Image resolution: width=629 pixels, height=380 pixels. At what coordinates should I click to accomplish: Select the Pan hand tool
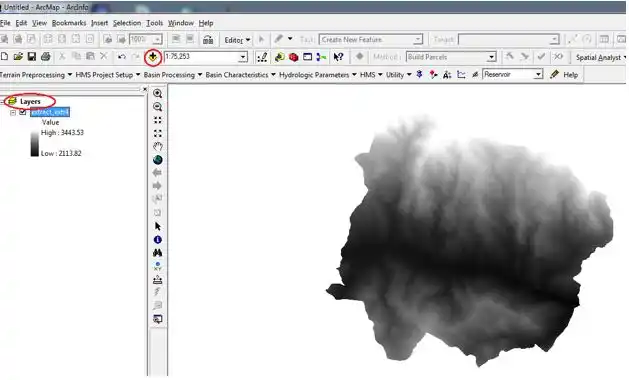coord(158,146)
